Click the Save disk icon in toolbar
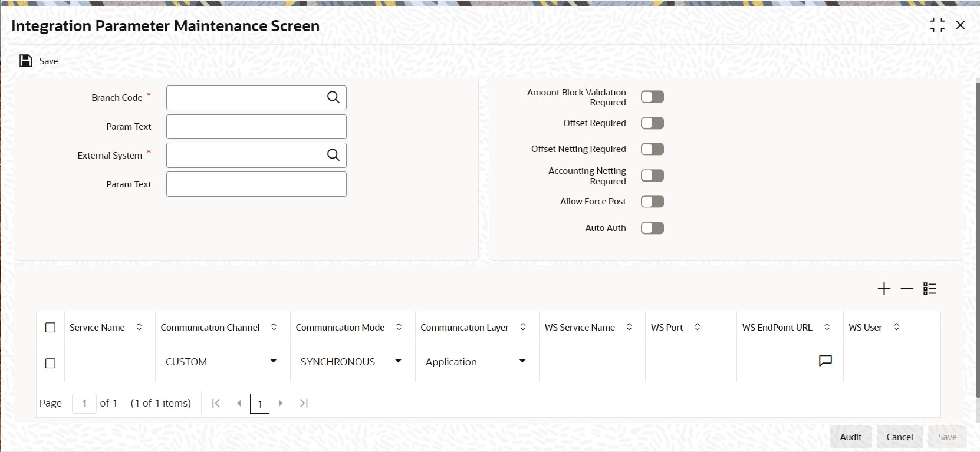The height and width of the screenshot is (452, 980). click(26, 61)
